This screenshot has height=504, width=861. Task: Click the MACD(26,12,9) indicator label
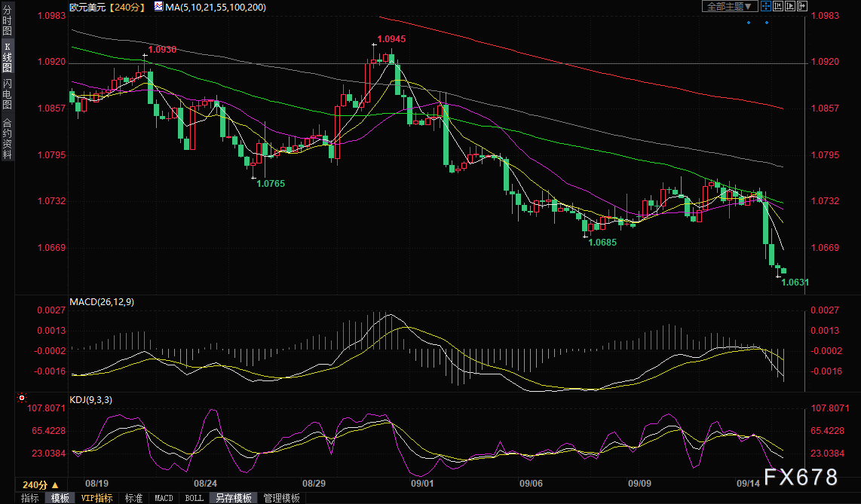[102, 302]
